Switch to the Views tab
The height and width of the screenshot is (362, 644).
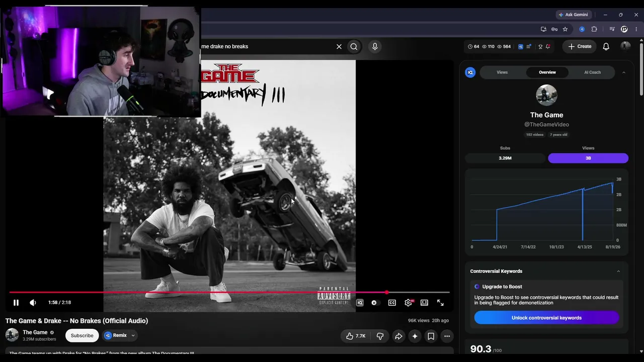[502, 72]
